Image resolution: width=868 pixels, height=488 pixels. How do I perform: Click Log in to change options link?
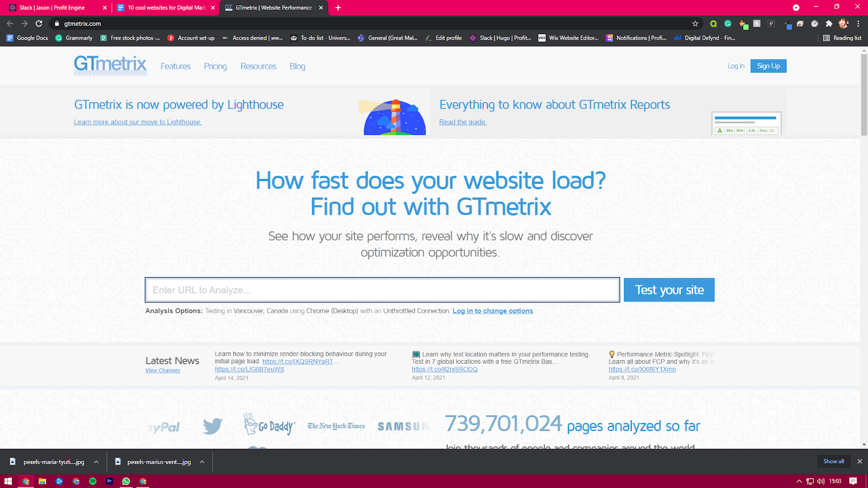coord(493,311)
